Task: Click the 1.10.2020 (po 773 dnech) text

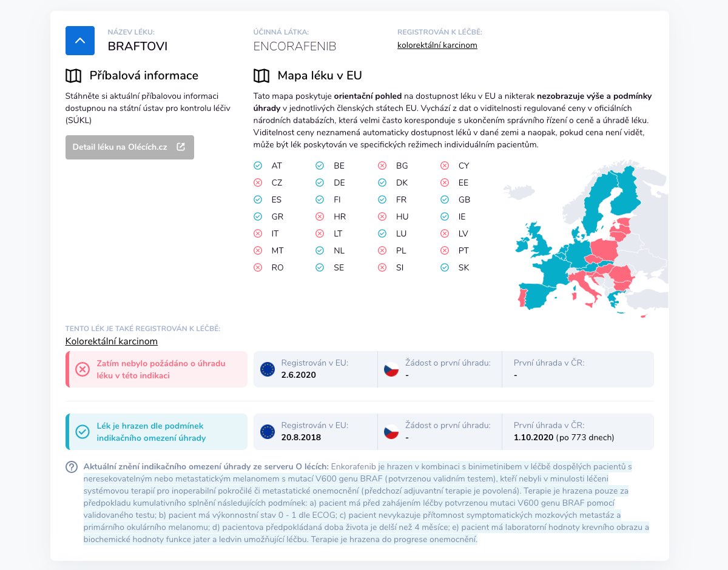Action: [x=564, y=437]
